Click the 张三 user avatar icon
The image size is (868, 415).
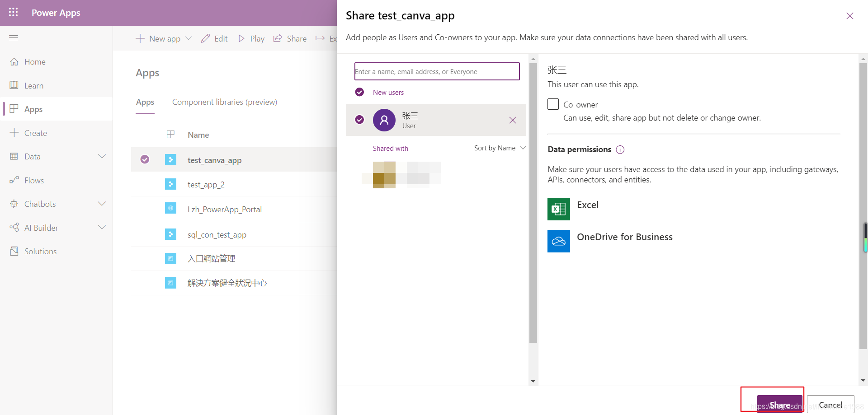click(x=384, y=120)
